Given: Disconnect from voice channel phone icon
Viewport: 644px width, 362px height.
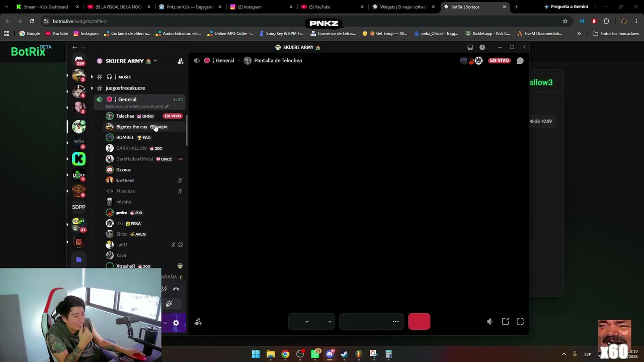Looking at the screenshot, I should click(176, 289).
